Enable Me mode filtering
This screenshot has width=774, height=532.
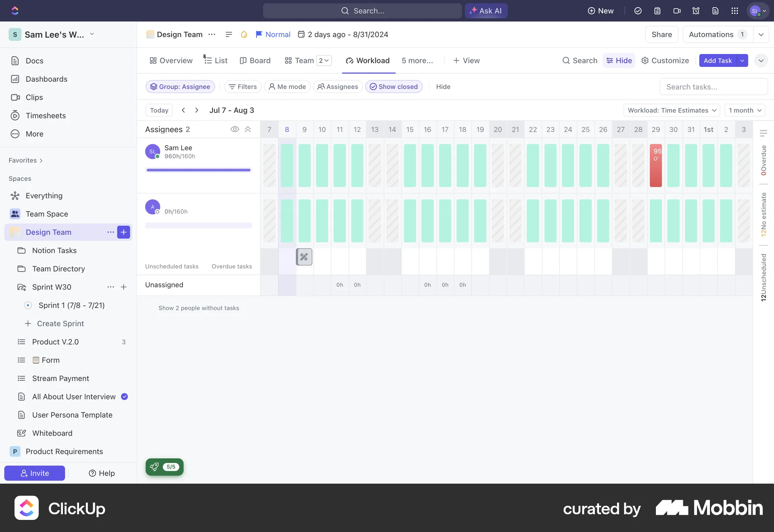pos(287,87)
